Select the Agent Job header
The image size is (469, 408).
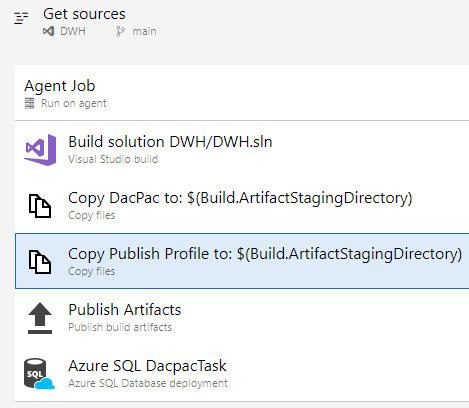click(x=242, y=93)
